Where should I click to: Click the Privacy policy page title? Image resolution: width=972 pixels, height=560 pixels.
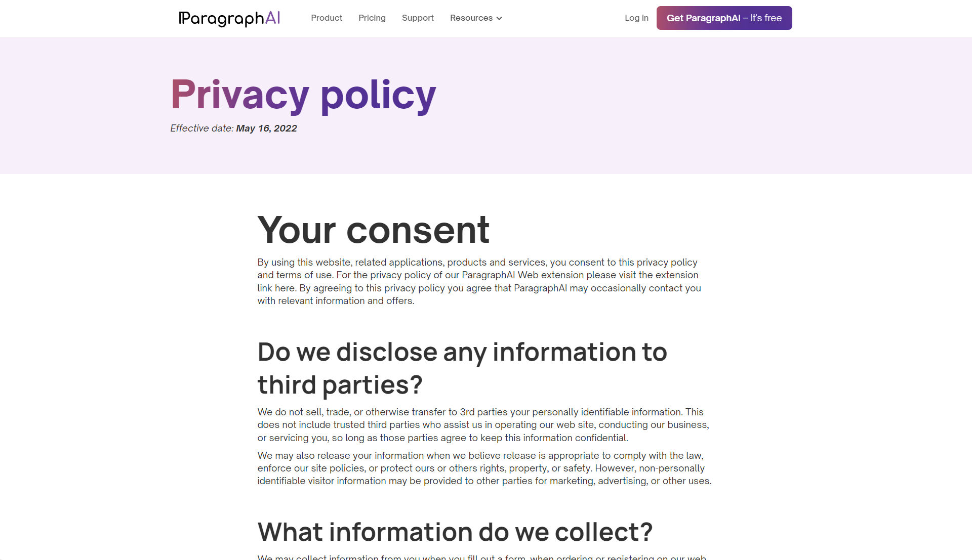[303, 95]
